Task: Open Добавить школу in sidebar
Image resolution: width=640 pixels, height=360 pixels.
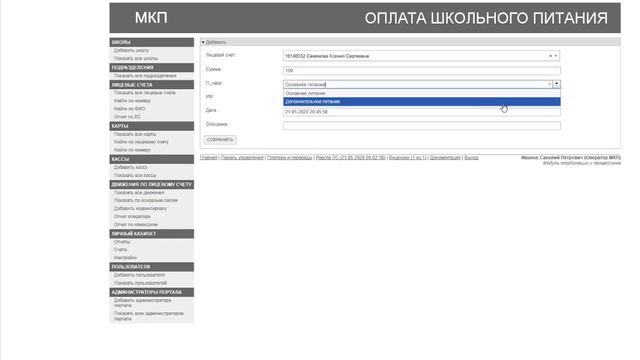Action: (131, 51)
